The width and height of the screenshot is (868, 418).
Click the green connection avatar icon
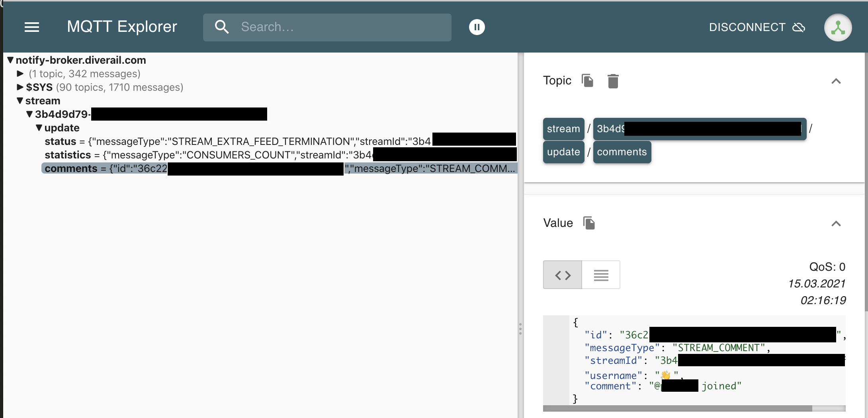(x=838, y=27)
